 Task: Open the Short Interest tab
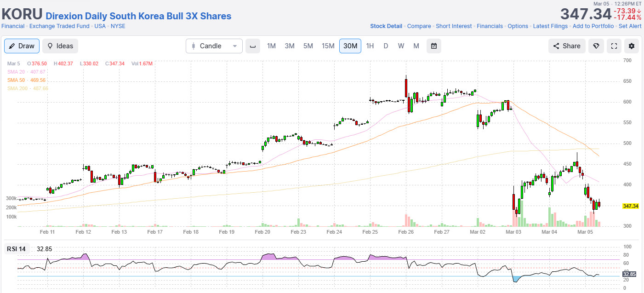pyautogui.click(x=454, y=26)
